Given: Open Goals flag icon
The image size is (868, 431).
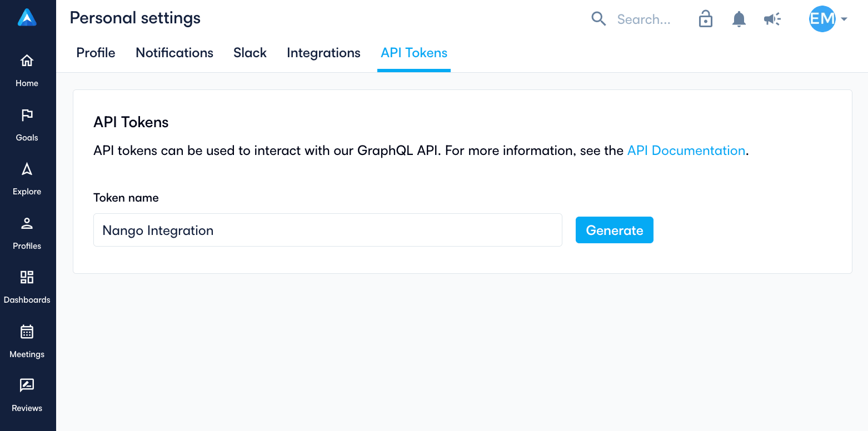Looking at the screenshot, I should (27, 115).
